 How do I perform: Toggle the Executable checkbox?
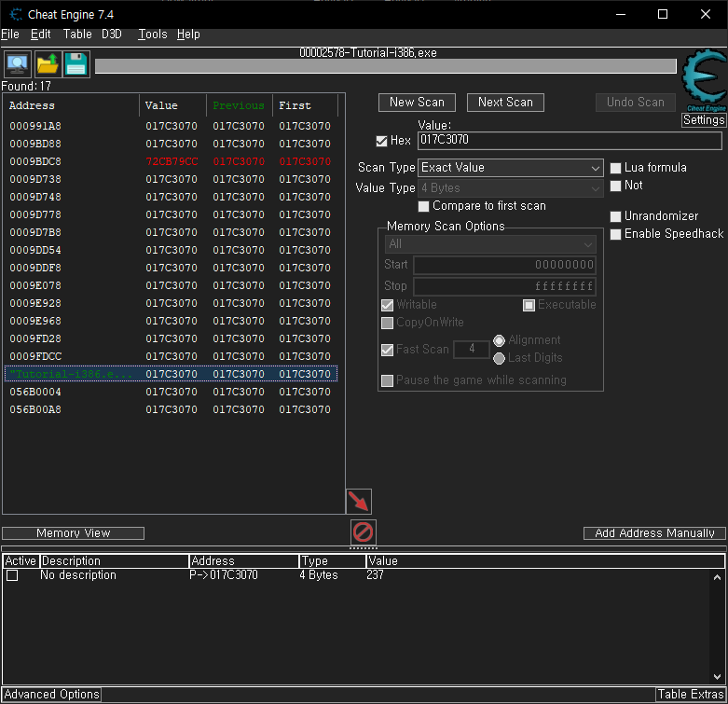529,305
